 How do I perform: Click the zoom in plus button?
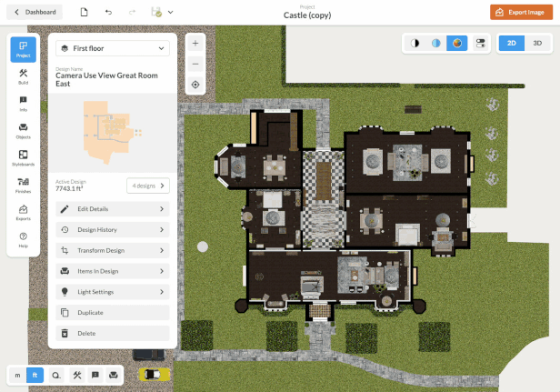click(195, 44)
